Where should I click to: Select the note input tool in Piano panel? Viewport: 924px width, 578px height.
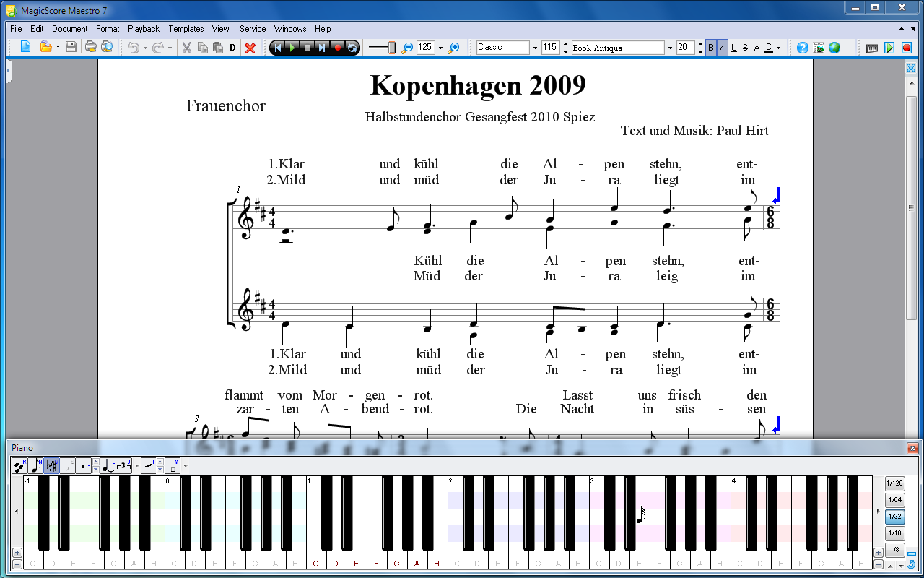pos(35,465)
